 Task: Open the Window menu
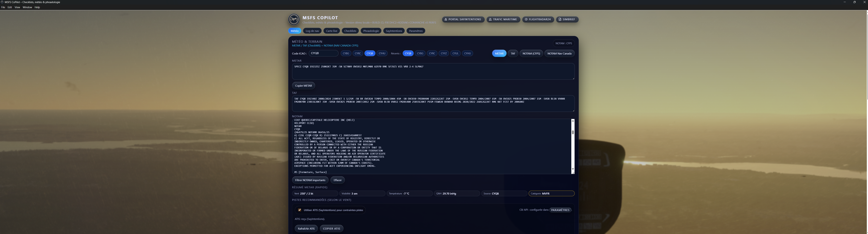[x=27, y=7]
